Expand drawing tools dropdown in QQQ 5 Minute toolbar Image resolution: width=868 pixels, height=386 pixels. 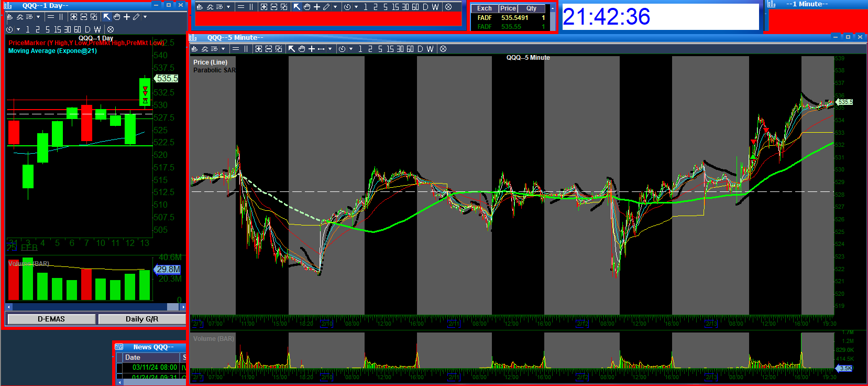click(330, 49)
